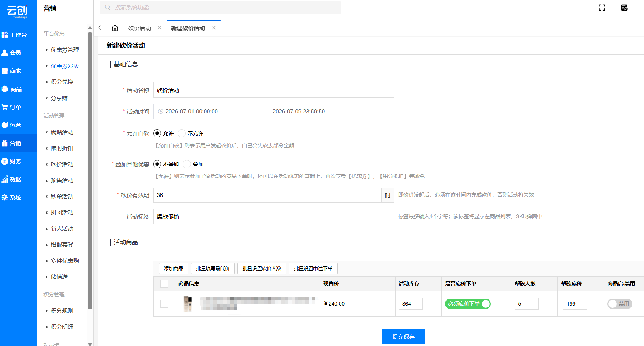Image resolution: width=644 pixels, height=346 pixels.
Task: Toggle fullscreen mode icon
Action: (x=602, y=8)
